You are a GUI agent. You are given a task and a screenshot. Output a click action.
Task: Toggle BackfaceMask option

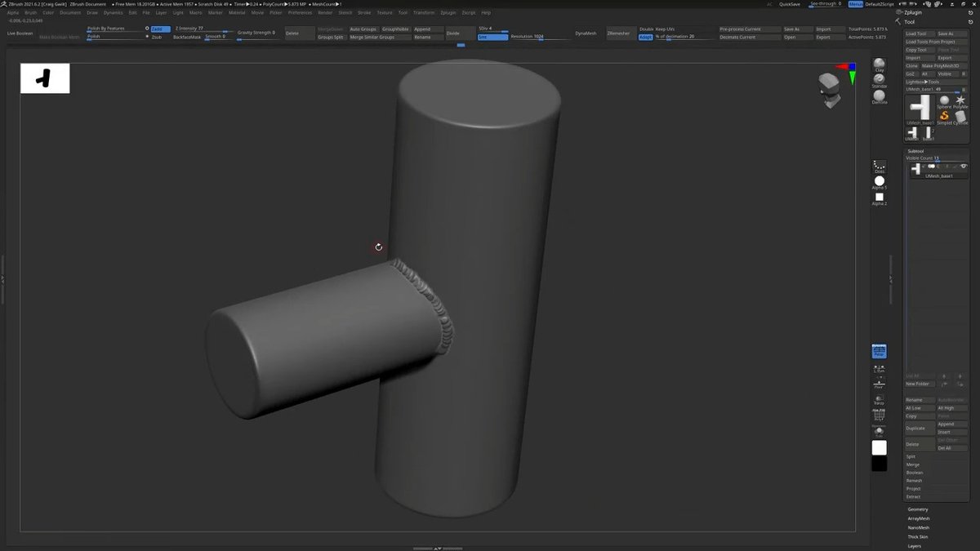coord(187,37)
